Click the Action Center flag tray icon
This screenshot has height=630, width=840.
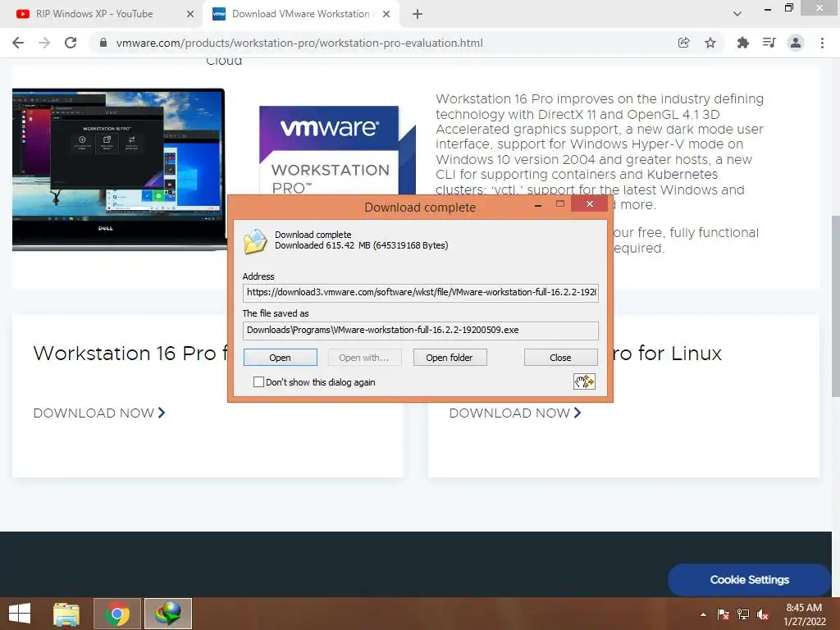724,614
